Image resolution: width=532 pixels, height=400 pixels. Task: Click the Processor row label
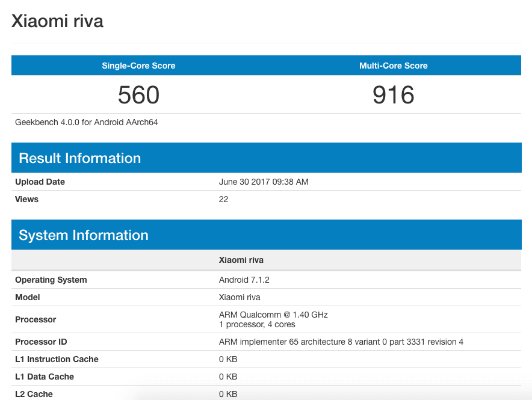click(36, 319)
